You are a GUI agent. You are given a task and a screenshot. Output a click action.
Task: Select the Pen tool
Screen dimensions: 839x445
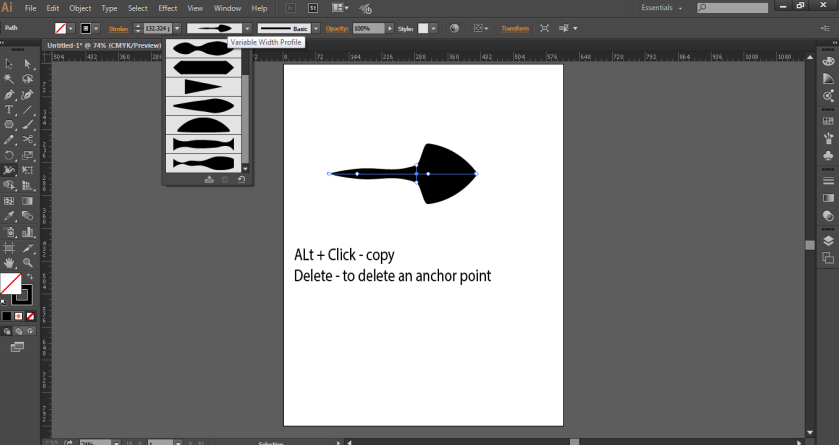pyautogui.click(x=9, y=95)
